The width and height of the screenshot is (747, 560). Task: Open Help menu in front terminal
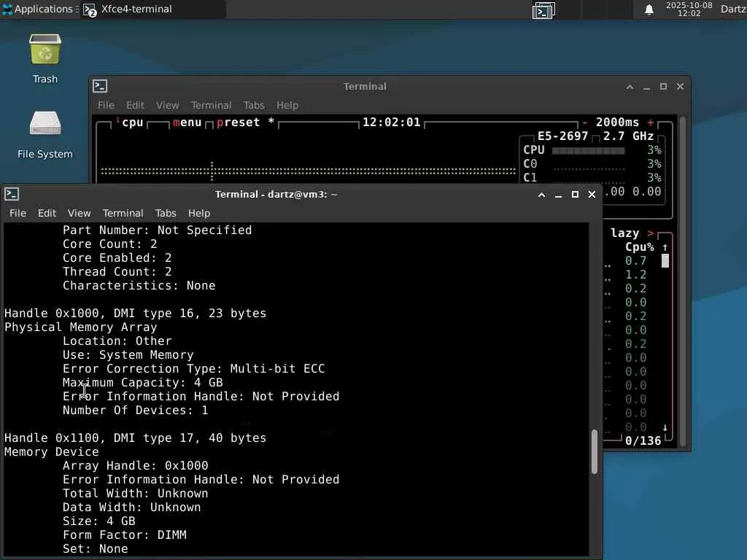point(199,213)
